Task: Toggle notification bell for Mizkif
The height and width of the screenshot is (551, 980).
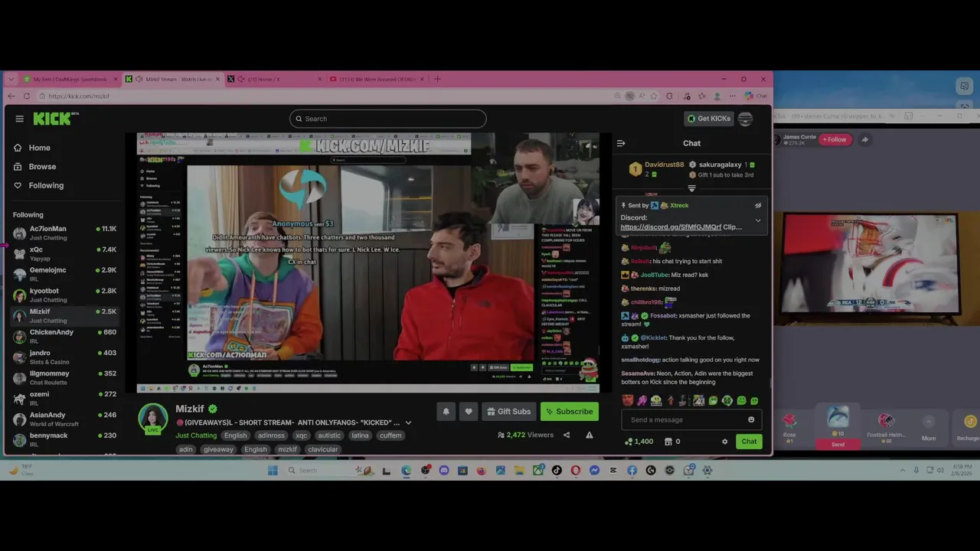Action: (x=446, y=411)
